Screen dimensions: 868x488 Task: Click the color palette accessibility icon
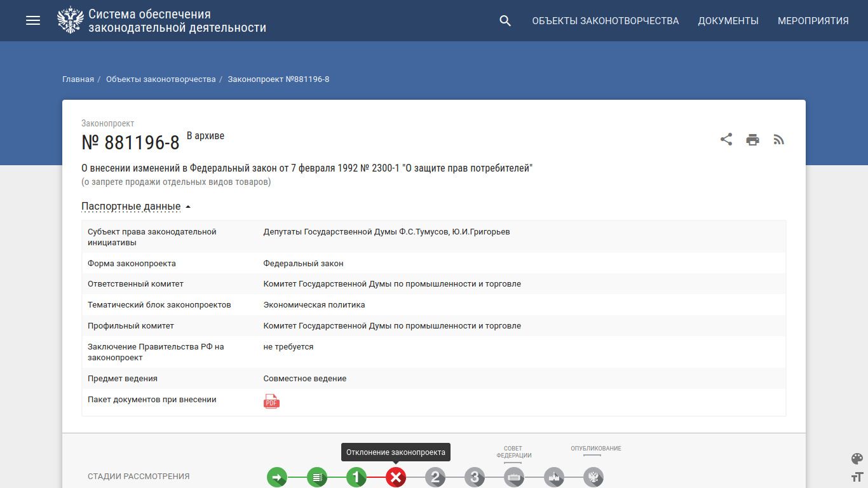click(x=857, y=459)
